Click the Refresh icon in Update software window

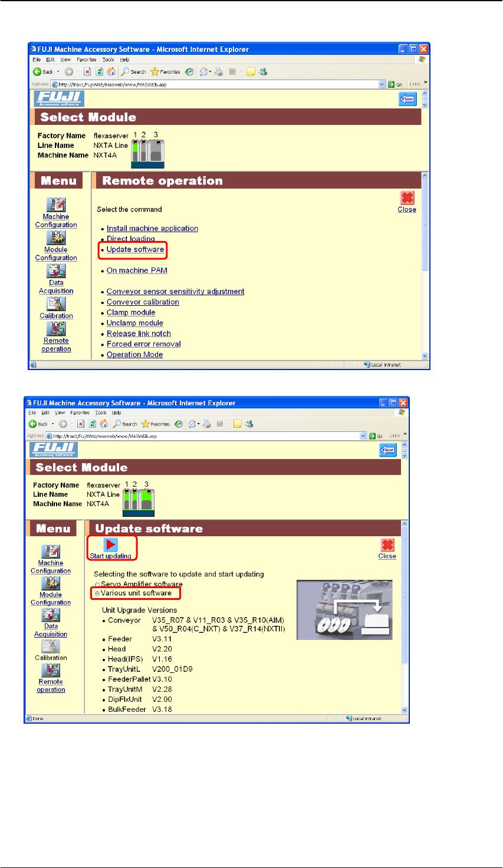click(93, 424)
